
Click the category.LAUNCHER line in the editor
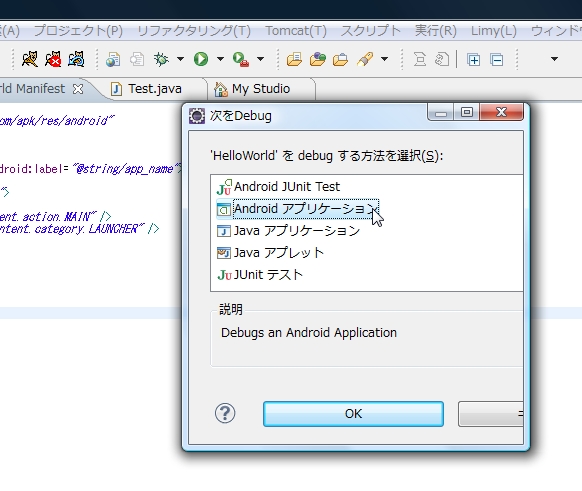click(x=79, y=229)
